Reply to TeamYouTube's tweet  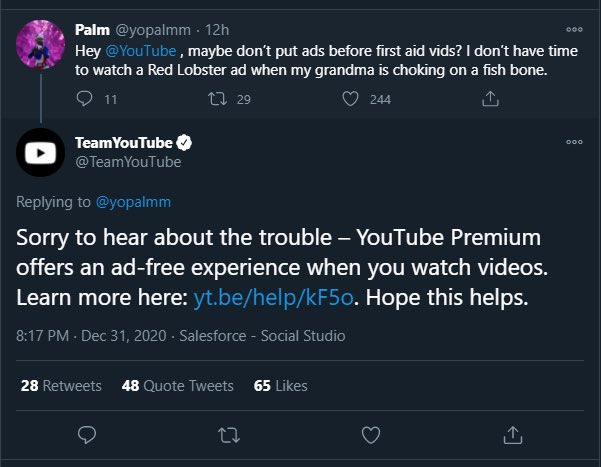point(87,434)
